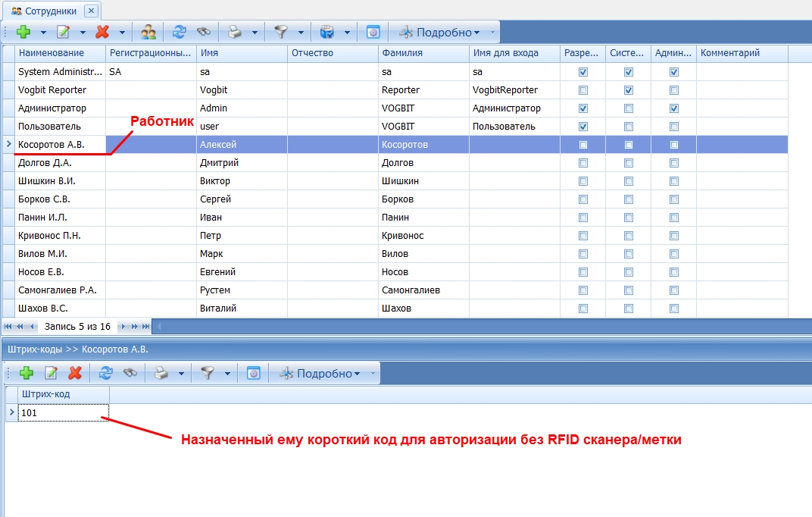Image resolution: width=812 pixels, height=517 pixels.
Task: Click the gear window icon in the top toolbar
Action: (373, 32)
